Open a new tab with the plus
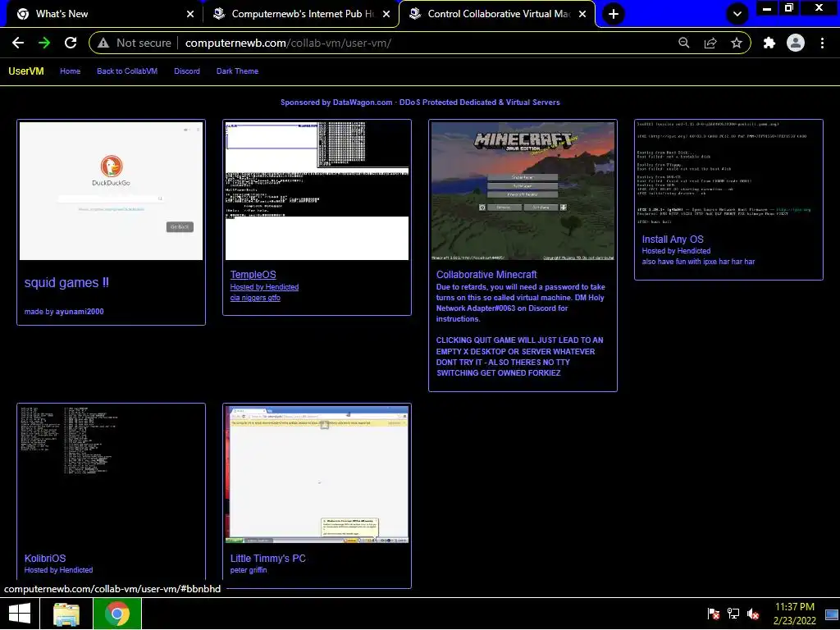 click(614, 14)
